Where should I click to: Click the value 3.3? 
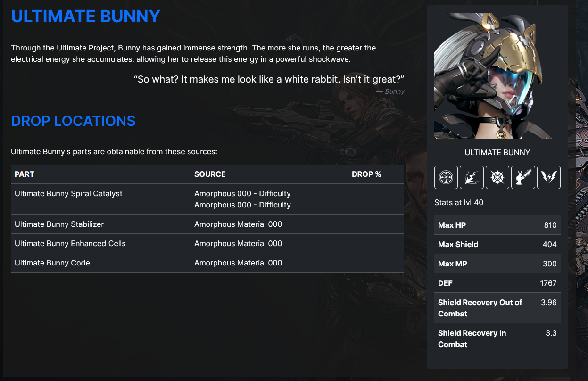click(551, 333)
